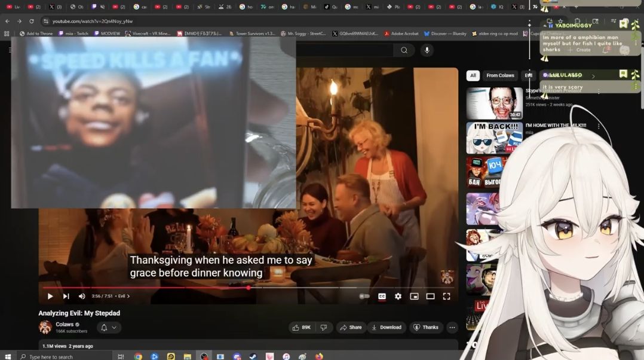Enter fullscreen video mode
This screenshot has height=360, width=644.
[x=446, y=296]
